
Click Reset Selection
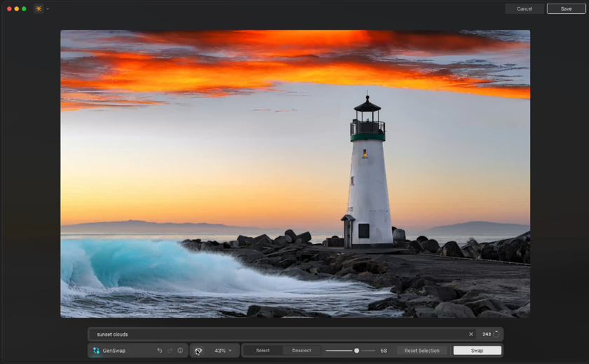[422, 350]
